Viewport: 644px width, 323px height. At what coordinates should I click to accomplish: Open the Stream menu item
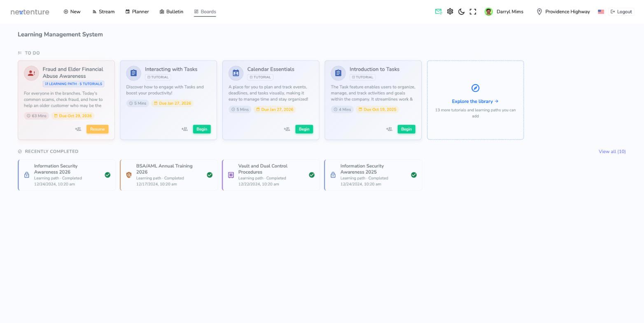103,12
